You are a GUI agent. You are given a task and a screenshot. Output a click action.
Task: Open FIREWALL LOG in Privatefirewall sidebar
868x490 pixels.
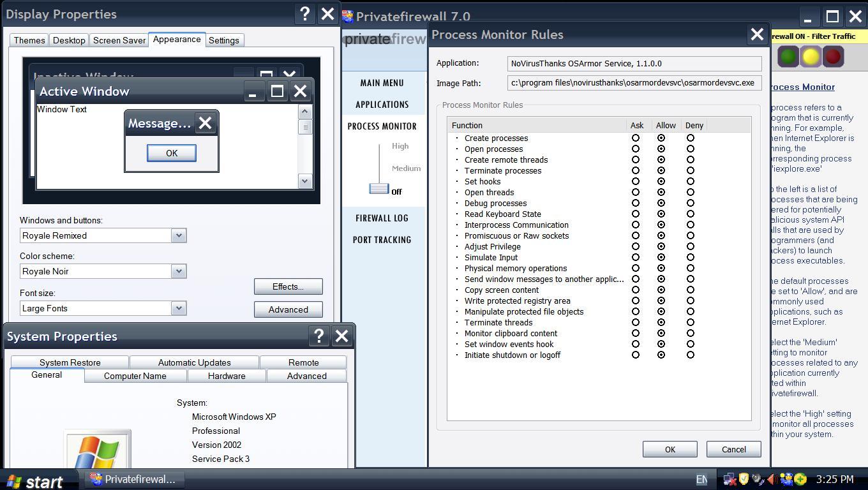click(382, 218)
